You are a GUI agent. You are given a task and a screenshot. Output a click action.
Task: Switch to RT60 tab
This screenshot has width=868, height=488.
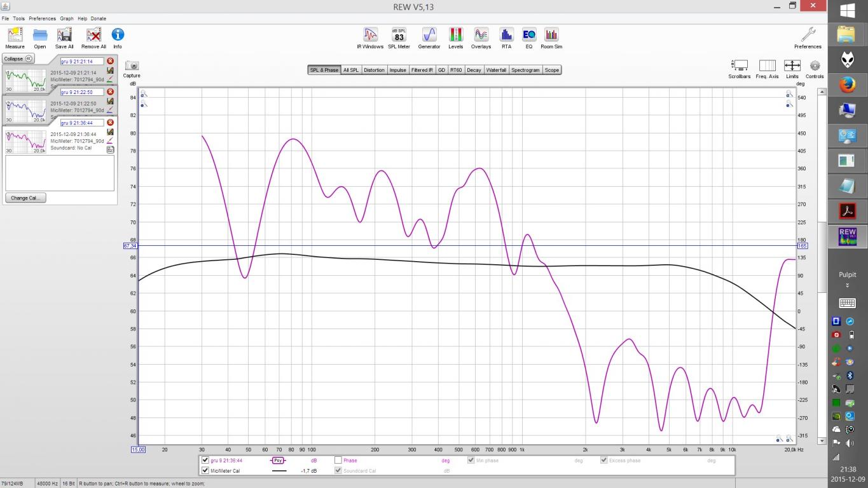click(x=456, y=70)
